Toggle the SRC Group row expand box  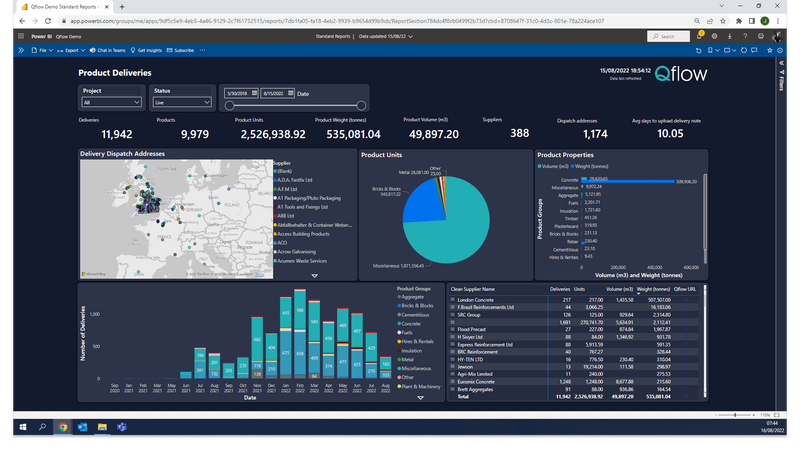click(x=453, y=315)
